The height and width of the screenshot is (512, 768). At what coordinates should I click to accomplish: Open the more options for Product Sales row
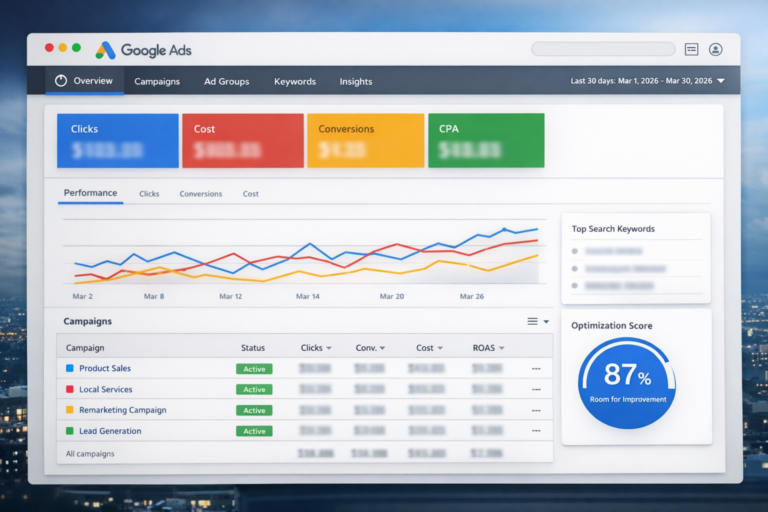(x=536, y=368)
